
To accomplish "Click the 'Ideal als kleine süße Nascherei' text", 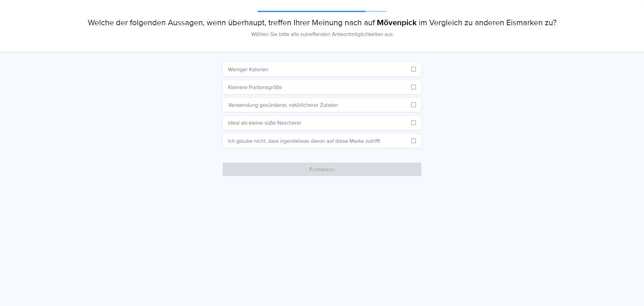I will coord(265,123).
